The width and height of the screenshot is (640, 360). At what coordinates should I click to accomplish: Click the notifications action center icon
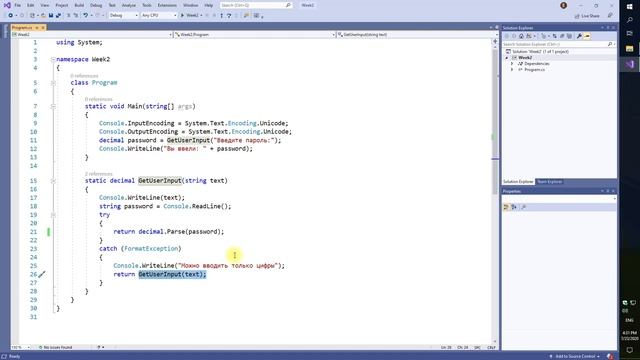point(629,350)
